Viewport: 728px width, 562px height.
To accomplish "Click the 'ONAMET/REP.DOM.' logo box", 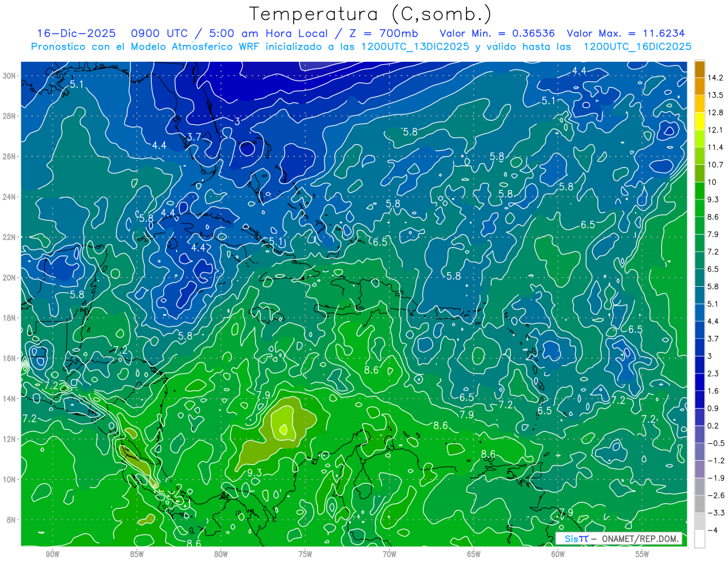I will pyautogui.click(x=618, y=538).
